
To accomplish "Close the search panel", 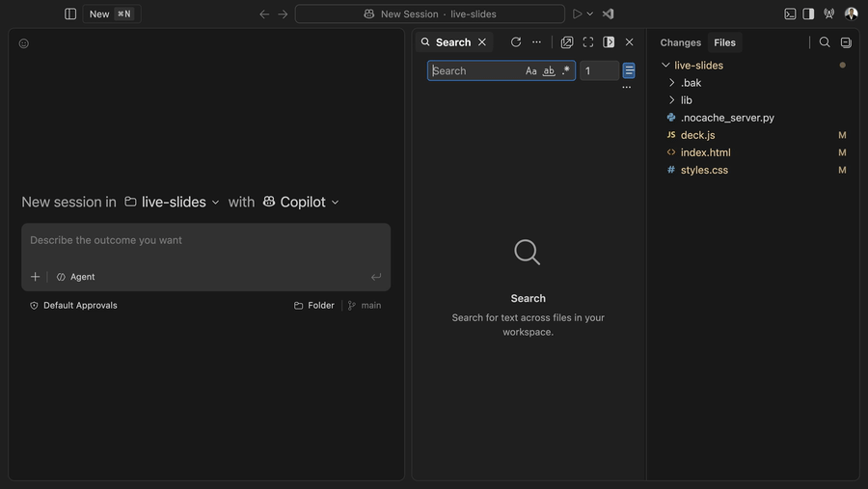I will point(630,42).
